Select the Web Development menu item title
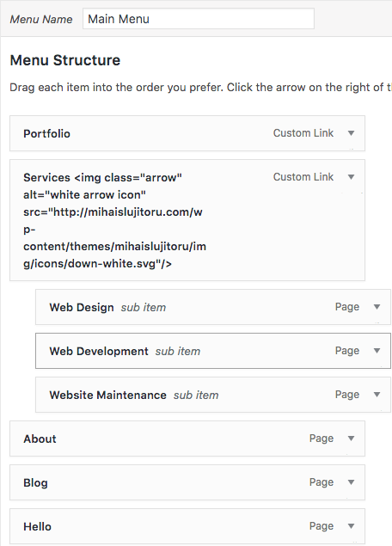The image size is (392, 546). 99,352
